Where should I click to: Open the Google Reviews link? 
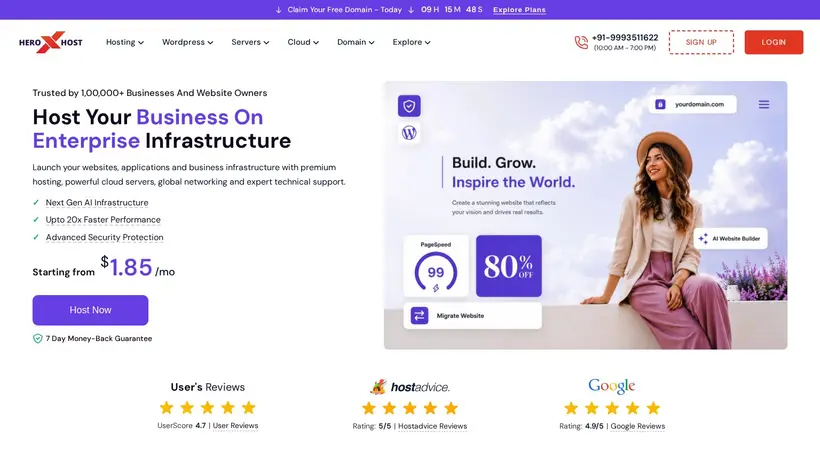[638, 427]
